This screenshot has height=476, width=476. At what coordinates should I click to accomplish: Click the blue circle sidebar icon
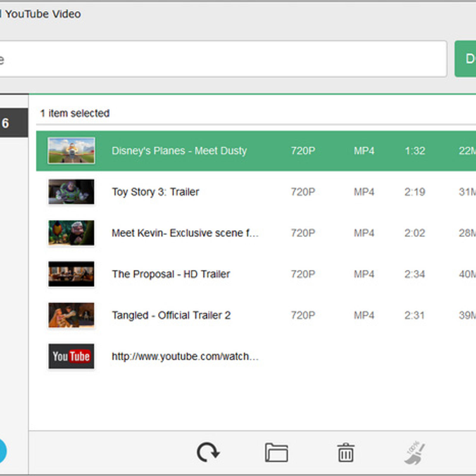pos(2,451)
